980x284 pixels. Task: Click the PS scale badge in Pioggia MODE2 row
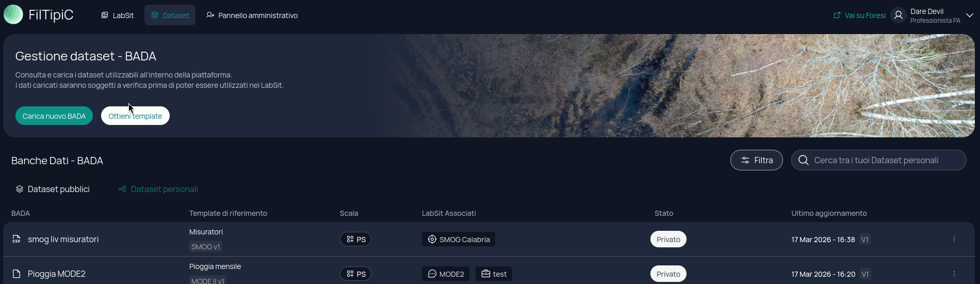click(356, 274)
